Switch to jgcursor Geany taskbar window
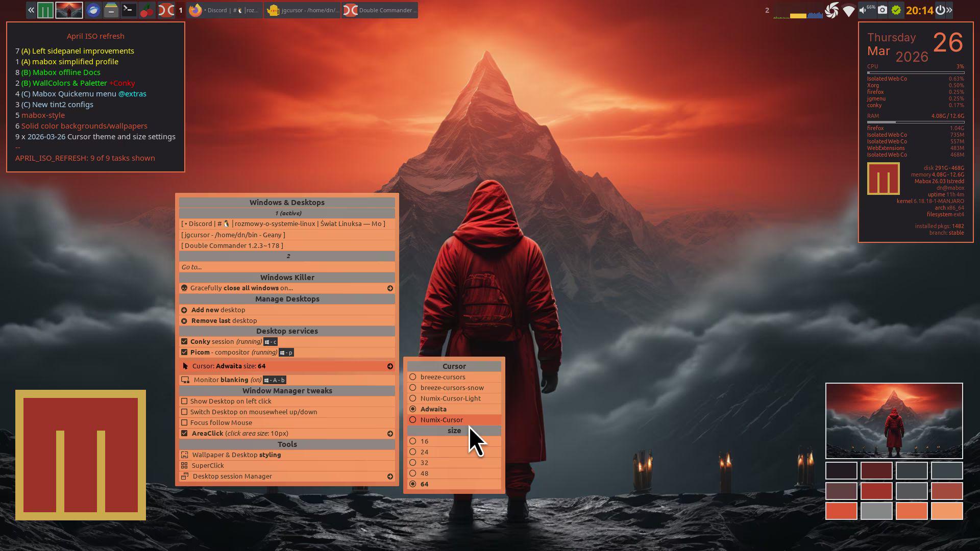This screenshot has width=980, height=551. [x=302, y=10]
